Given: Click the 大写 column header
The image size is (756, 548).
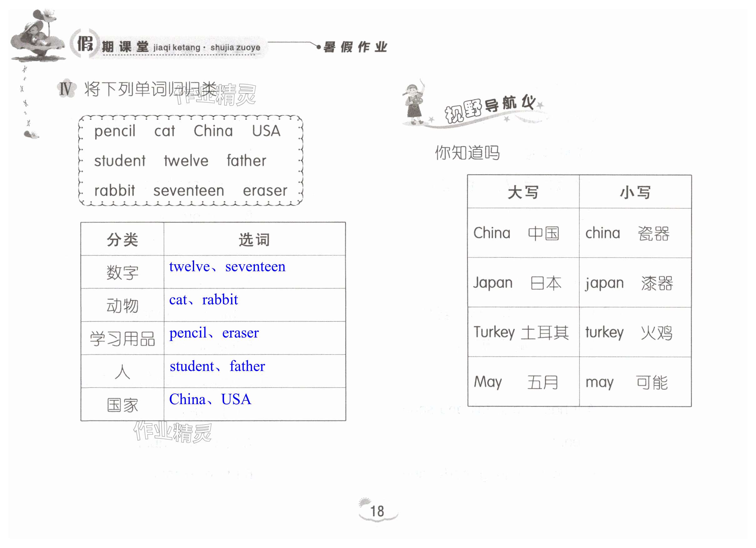Looking at the screenshot, I should pyautogui.click(x=523, y=192).
